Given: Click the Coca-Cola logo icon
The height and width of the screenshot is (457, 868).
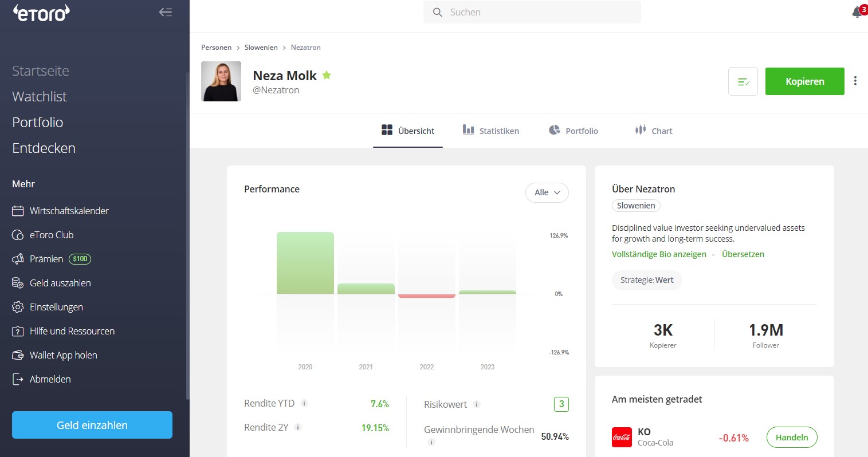Looking at the screenshot, I should (622, 438).
